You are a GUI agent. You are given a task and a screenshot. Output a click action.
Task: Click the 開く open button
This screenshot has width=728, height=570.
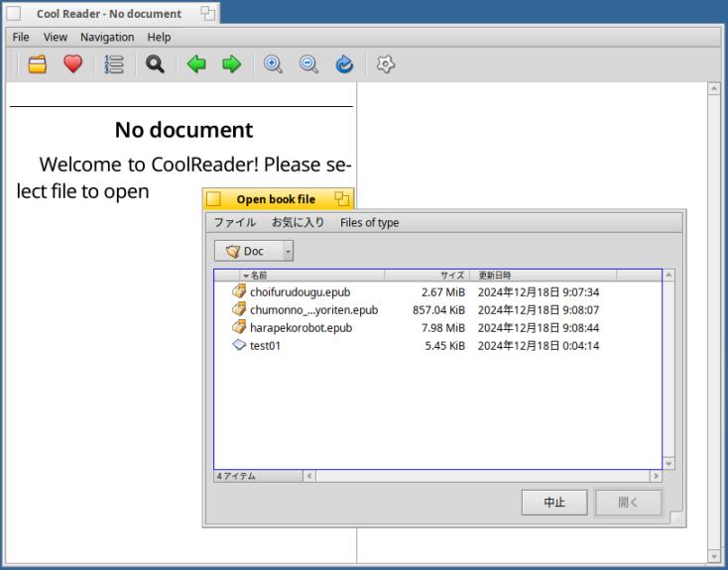coord(628,503)
